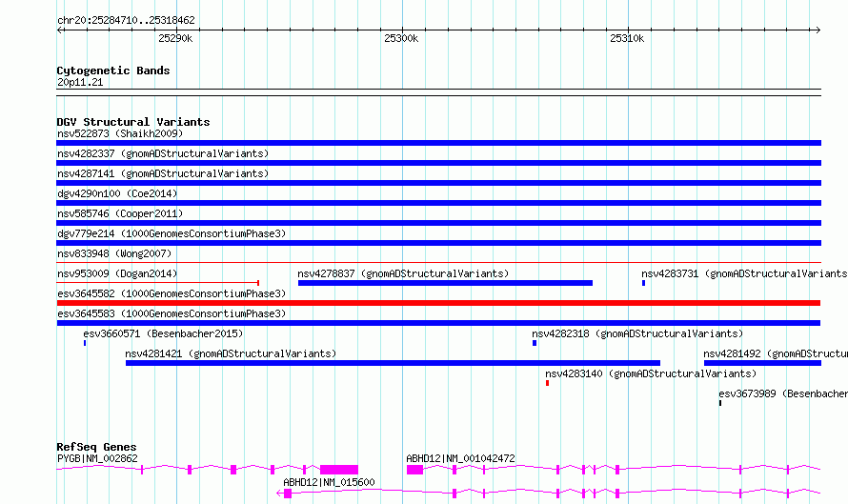This screenshot has height=504, width=848.
Task: Open the first gnomAD variant nsv4282337 label
Action: point(163,153)
